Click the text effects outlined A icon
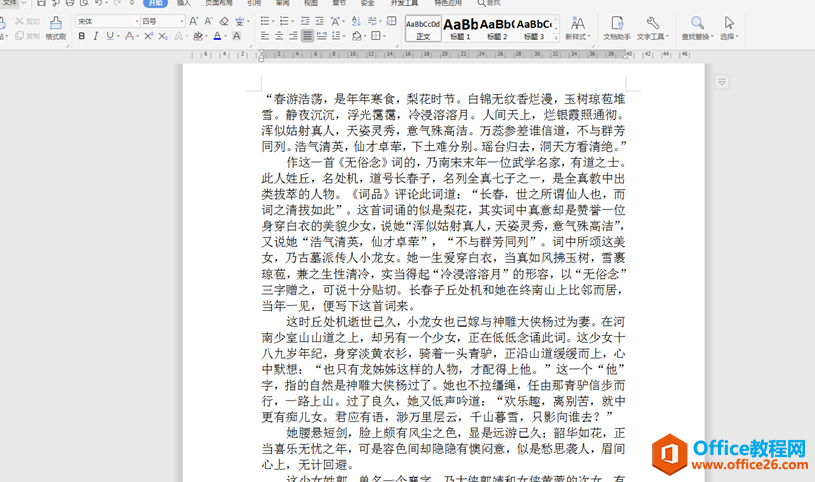The image size is (815, 482). tap(178, 36)
